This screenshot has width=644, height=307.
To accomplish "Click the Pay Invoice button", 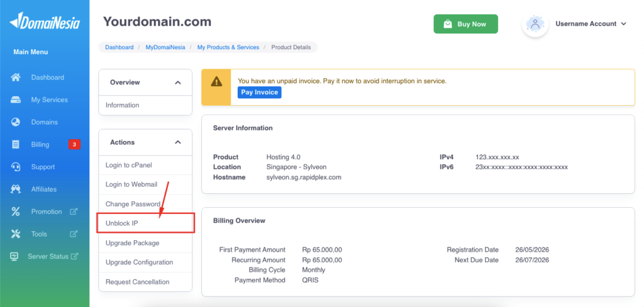I will coord(259,92).
